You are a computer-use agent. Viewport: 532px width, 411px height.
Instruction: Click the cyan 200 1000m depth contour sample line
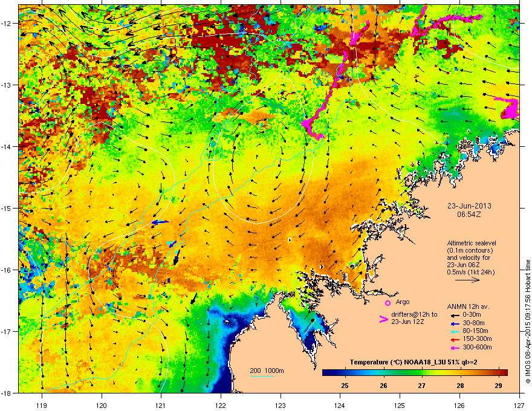(262, 376)
